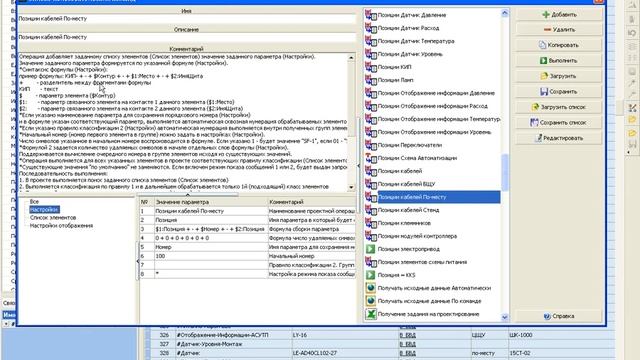Click icon of Позиции кабелей ВЩУ

click(x=371, y=184)
